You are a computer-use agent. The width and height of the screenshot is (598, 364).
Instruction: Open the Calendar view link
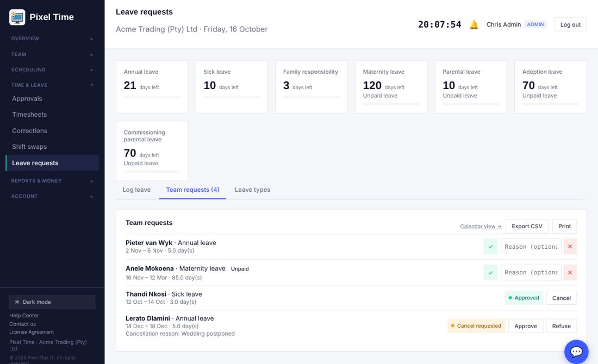coord(481,227)
